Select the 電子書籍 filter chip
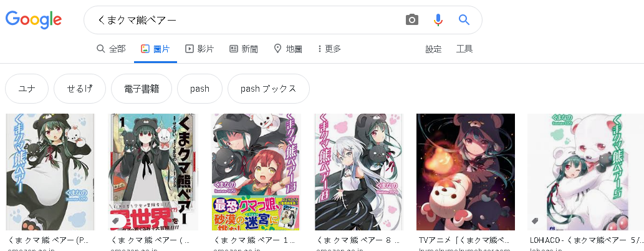The width and height of the screenshot is (644, 251). [142, 89]
